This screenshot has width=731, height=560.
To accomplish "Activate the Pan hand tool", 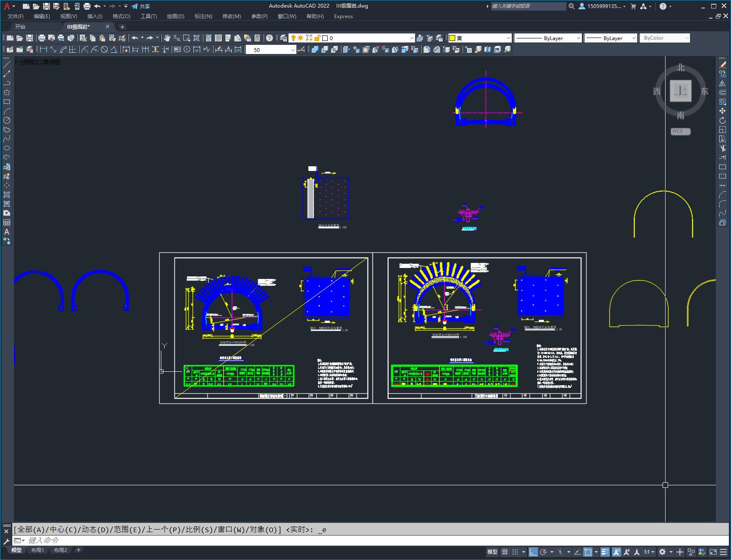I will [x=167, y=38].
